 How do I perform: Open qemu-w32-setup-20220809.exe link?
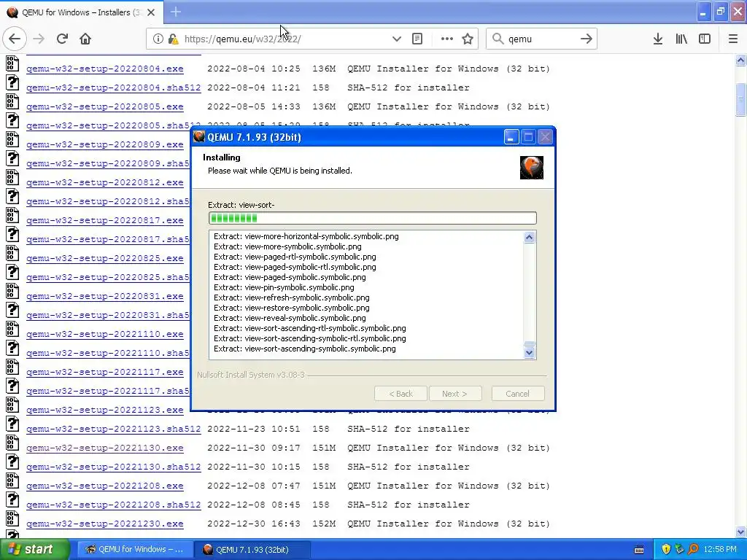105,144
